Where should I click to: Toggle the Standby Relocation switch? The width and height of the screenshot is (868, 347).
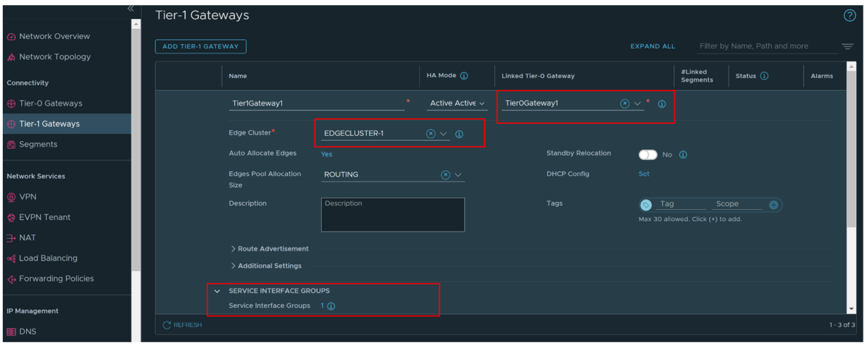pos(648,155)
